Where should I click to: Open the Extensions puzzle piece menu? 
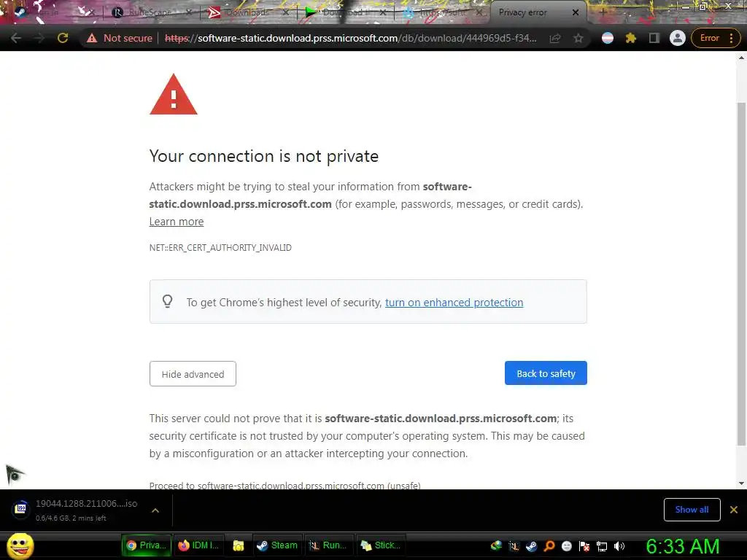[631, 38]
